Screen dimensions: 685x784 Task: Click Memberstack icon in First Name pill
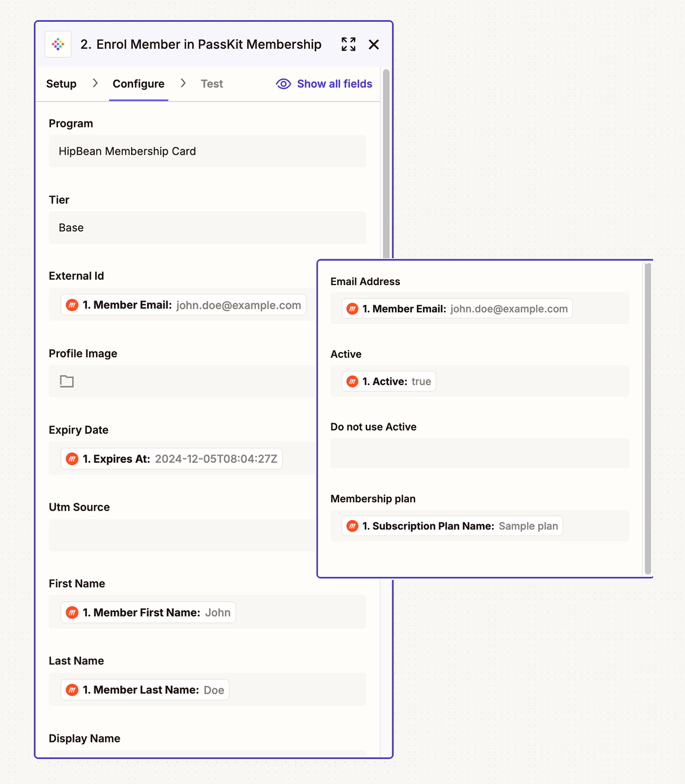pyautogui.click(x=72, y=612)
